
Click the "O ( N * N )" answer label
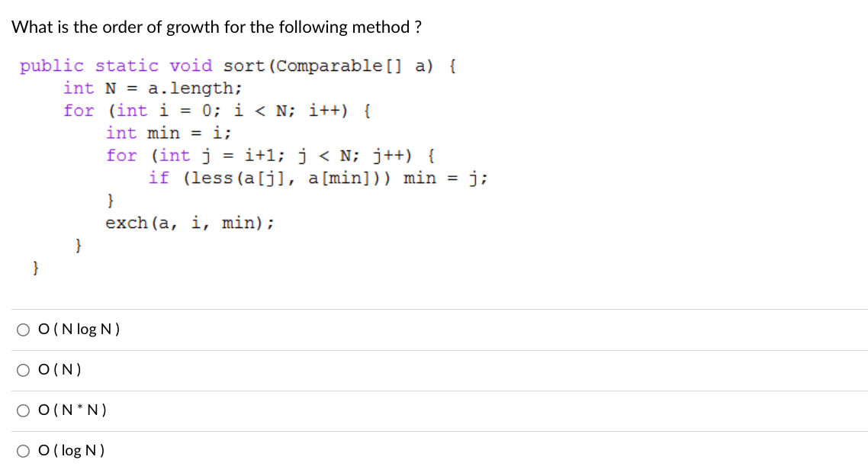[72, 410]
